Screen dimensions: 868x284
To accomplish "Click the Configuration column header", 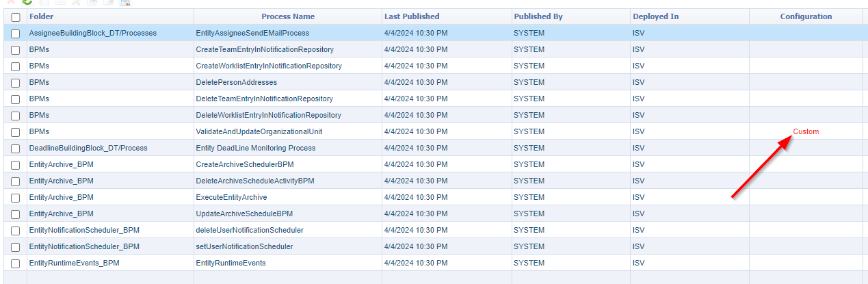I will 806,16.
